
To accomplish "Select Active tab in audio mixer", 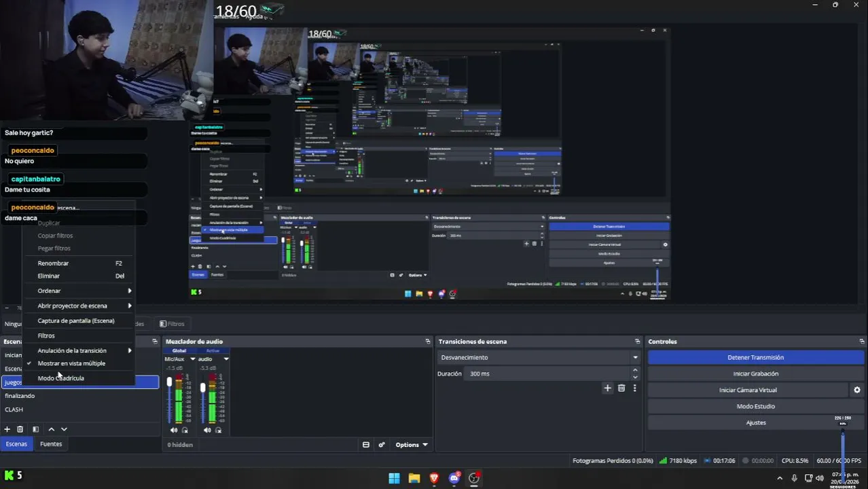I will click(x=213, y=350).
